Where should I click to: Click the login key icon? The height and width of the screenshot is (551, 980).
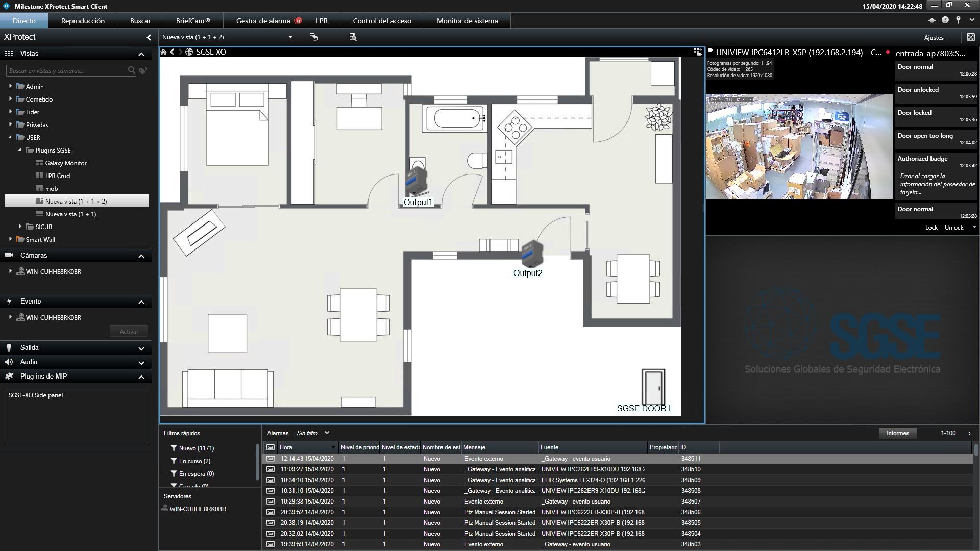(x=959, y=20)
